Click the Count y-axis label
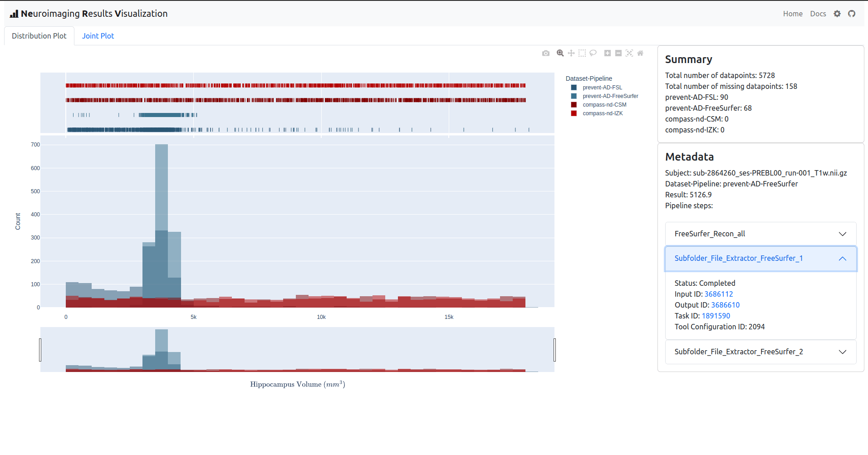The image size is (868, 455). [18, 221]
